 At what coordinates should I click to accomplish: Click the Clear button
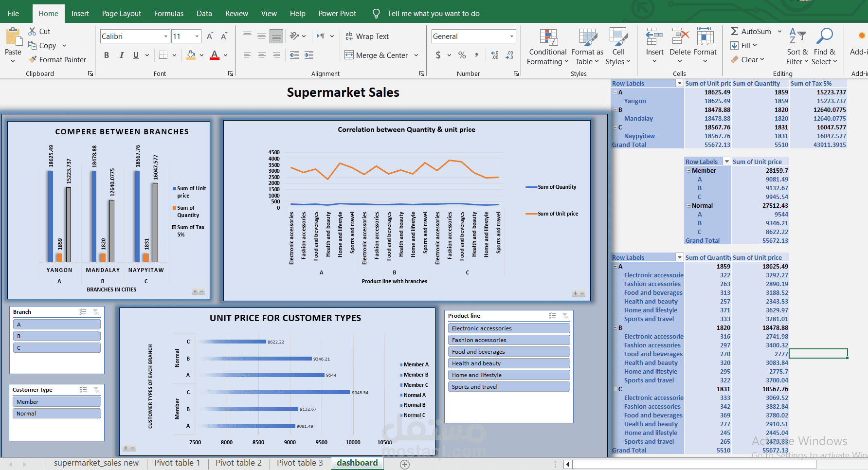(x=747, y=59)
